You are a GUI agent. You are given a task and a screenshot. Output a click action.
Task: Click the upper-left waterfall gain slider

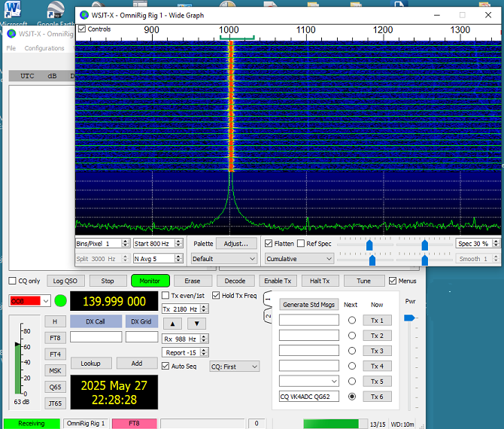(x=369, y=245)
